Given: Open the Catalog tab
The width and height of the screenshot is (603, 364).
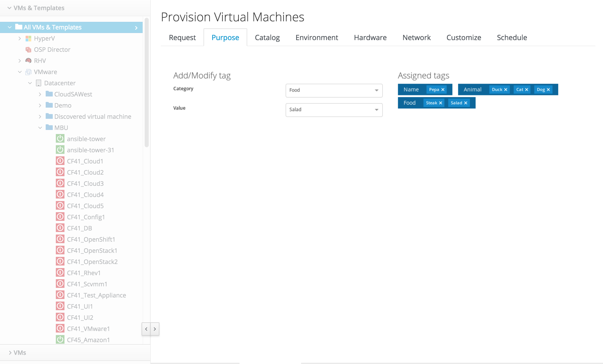Looking at the screenshot, I should coord(267,38).
